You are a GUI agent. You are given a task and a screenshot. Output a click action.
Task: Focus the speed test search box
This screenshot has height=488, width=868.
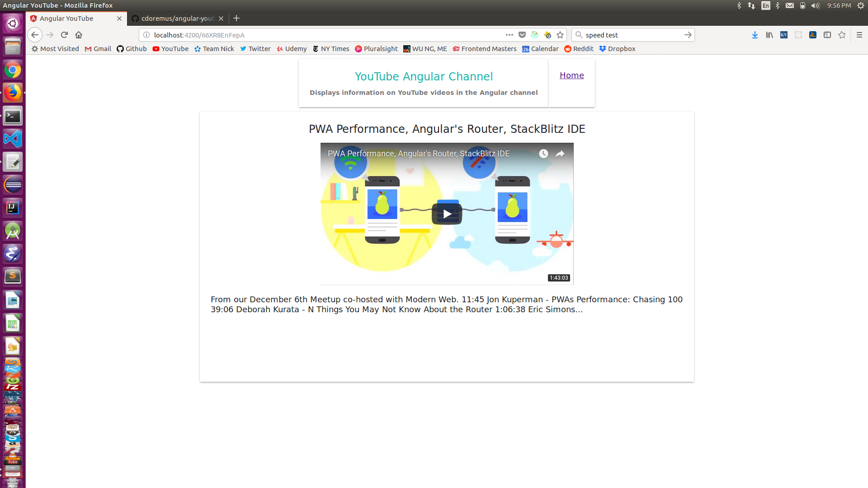pyautogui.click(x=632, y=35)
